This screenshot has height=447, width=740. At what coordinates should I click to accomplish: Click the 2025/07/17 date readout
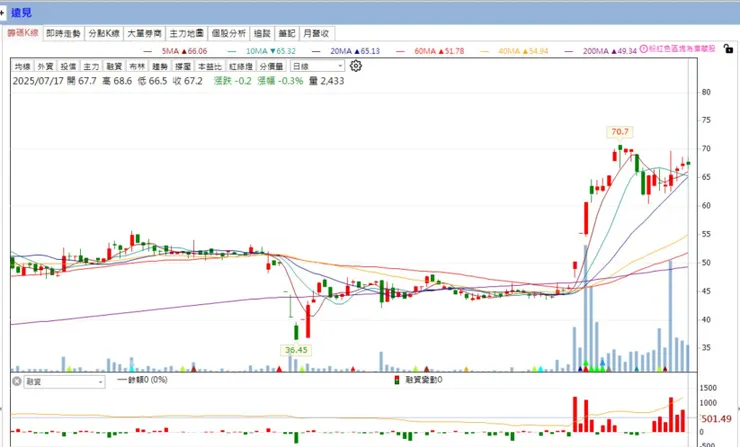click(x=38, y=81)
